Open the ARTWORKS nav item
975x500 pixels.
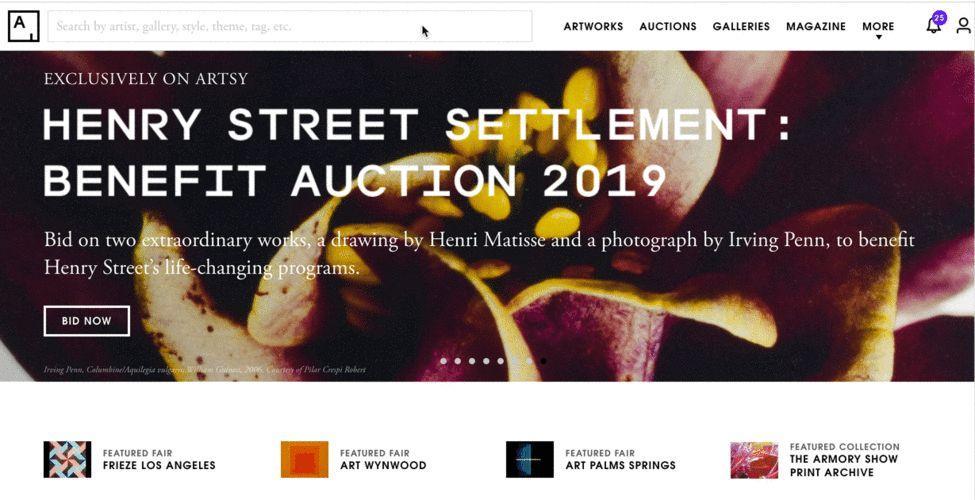pyautogui.click(x=593, y=27)
